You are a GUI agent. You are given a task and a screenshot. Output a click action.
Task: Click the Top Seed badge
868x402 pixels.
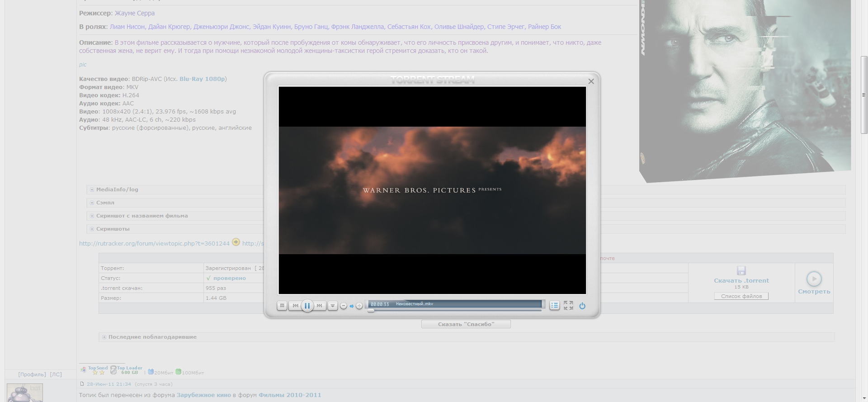[94, 370]
